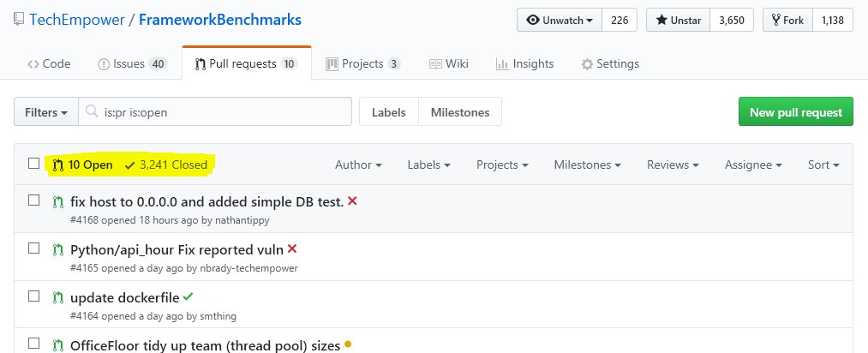Open Python/api_hour Fix reported vuln pull request
The image size is (868, 353).
tap(177, 249)
